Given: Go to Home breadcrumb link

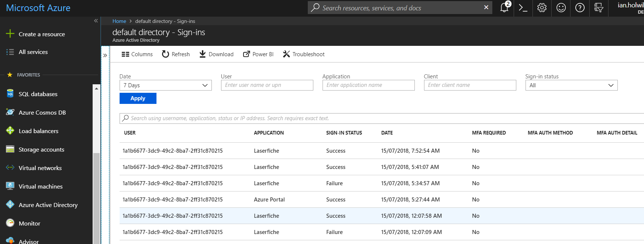Looking at the screenshot, I should (x=119, y=21).
